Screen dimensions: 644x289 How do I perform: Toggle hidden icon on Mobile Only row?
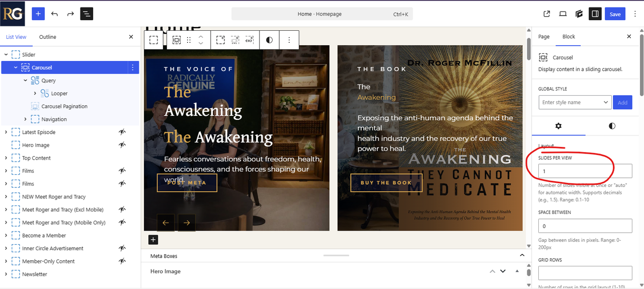(x=122, y=223)
